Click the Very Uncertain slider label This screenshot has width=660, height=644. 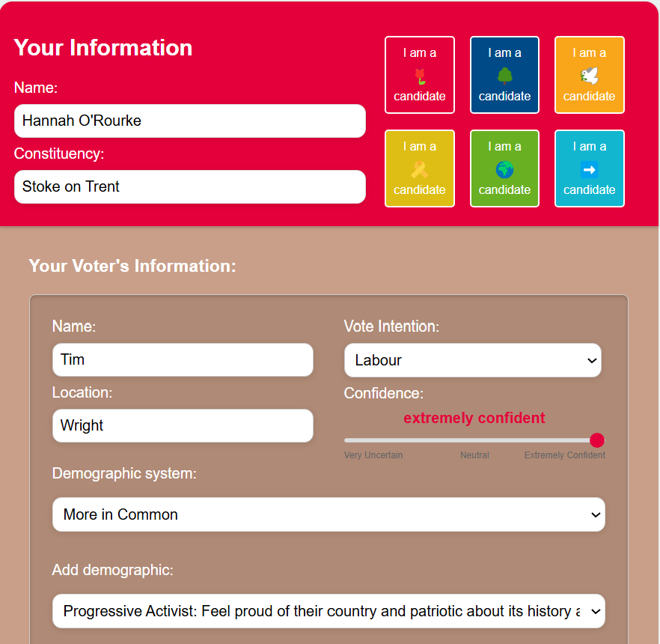[373, 455]
